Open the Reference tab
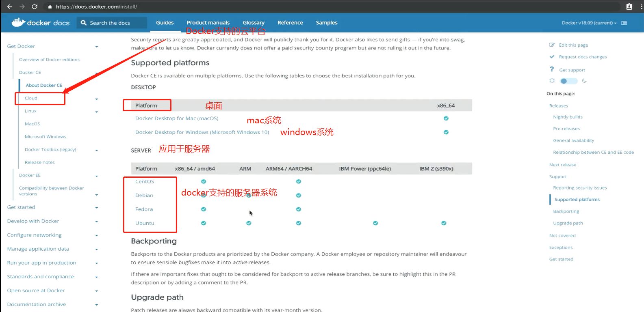Image resolution: width=644 pixels, height=312 pixels. click(x=290, y=23)
